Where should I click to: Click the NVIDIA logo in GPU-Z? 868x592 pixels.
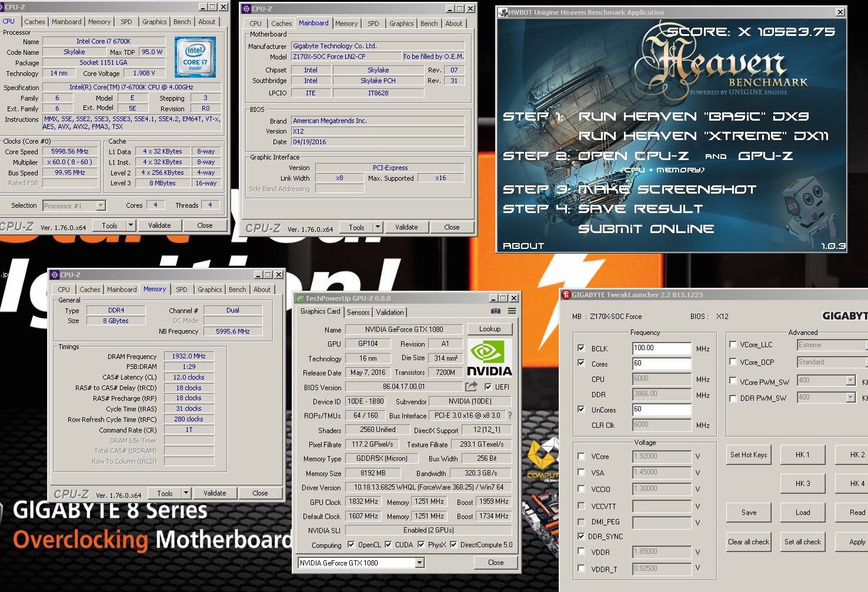[489, 358]
